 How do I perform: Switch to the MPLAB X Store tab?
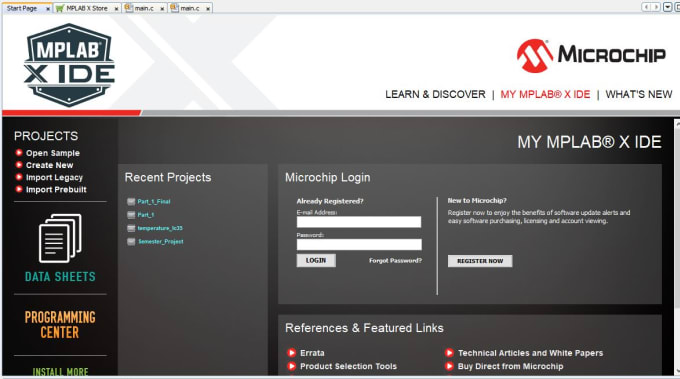87,8
